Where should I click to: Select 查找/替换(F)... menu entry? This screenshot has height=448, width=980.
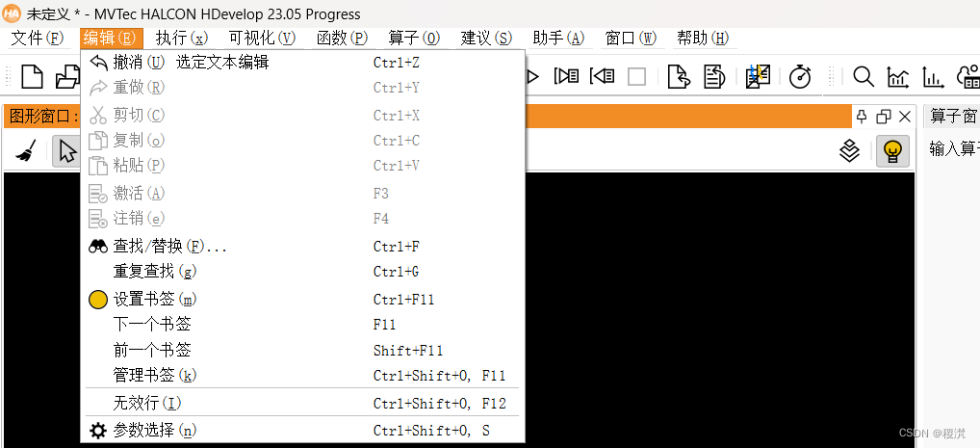303,247
